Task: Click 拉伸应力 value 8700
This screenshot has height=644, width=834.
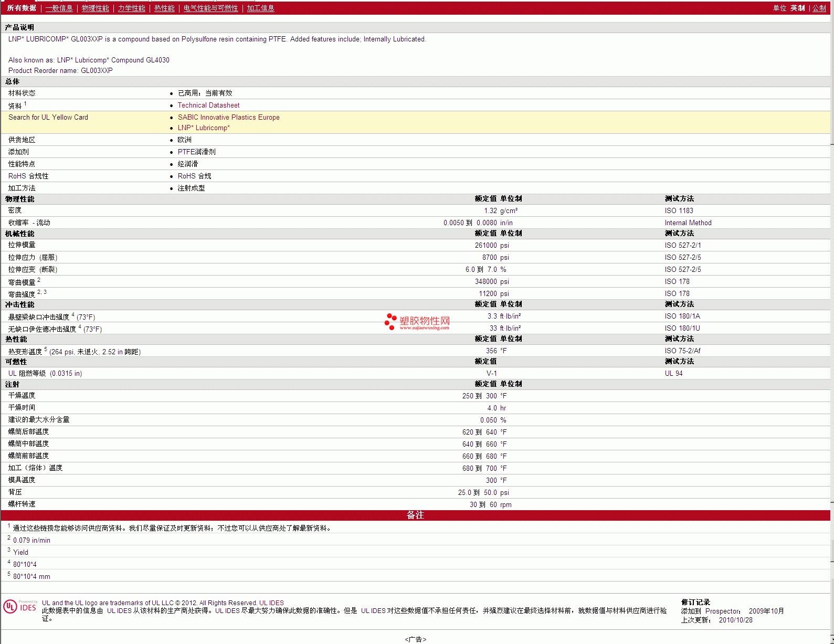Action: pos(489,258)
